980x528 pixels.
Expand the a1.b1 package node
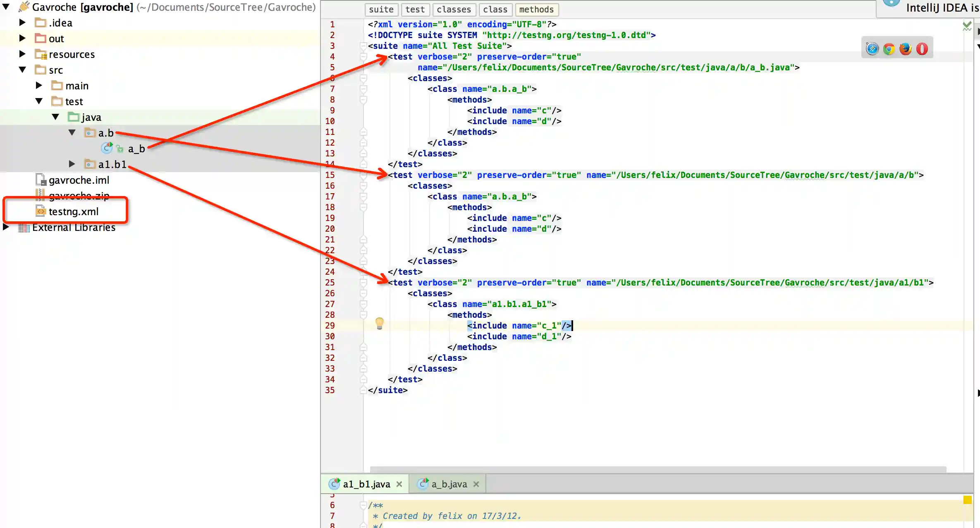tap(72, 164)
